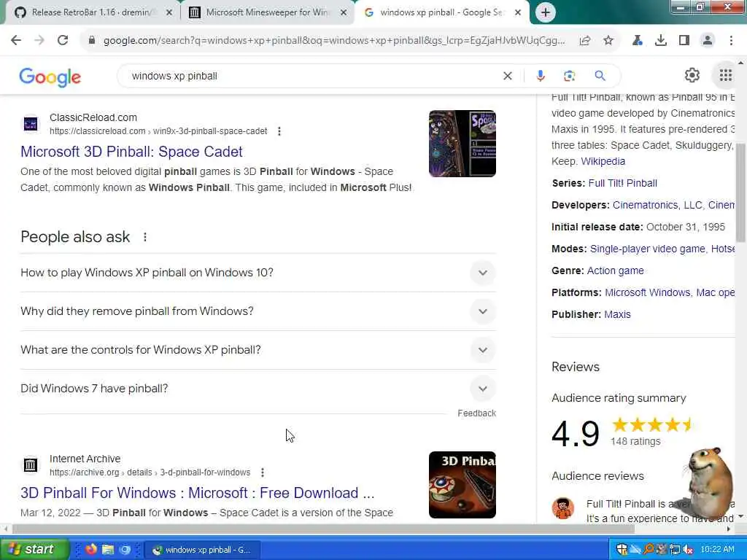Open 'Microsoft 3D Pinball: Space Cadet' result
This screenshot has width=747, height=560.
click(131, 152)
